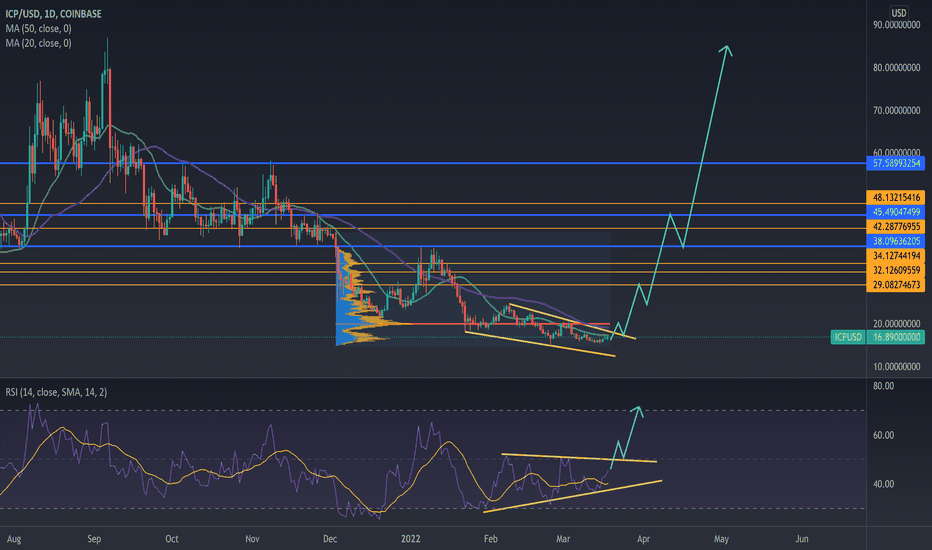This screenshot has width=932, height=550.
Task: Click the 10.00000000 price axis tick
Action: point(896,367)
